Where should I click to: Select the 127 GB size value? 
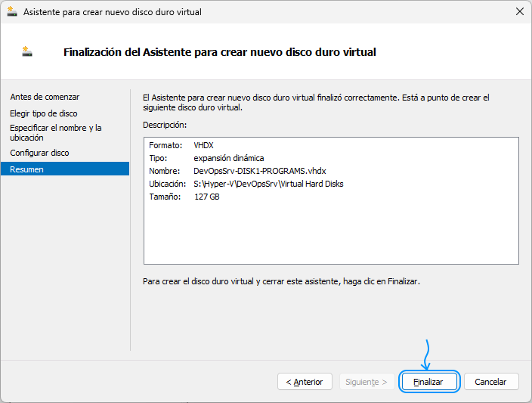(206, 197)
